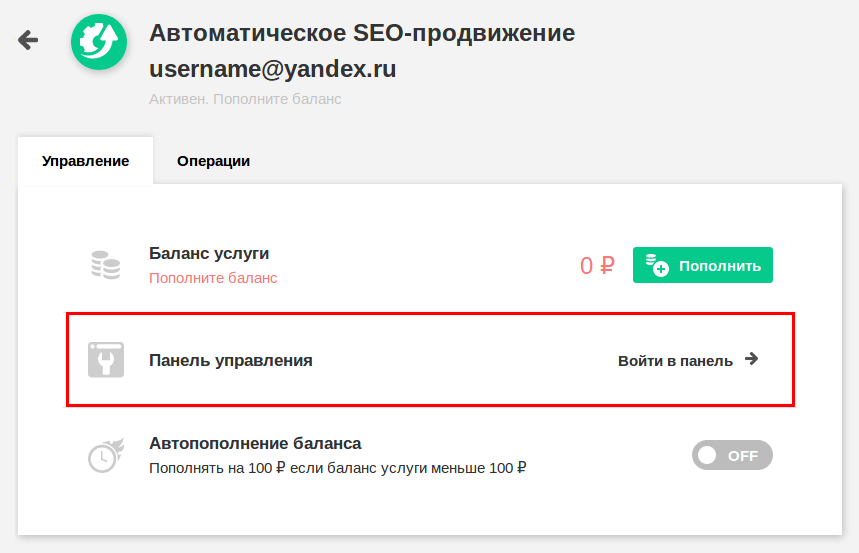This screenshot has height=553, width=859.
Task: Go back using the left arrow
Action: [28, 40]
